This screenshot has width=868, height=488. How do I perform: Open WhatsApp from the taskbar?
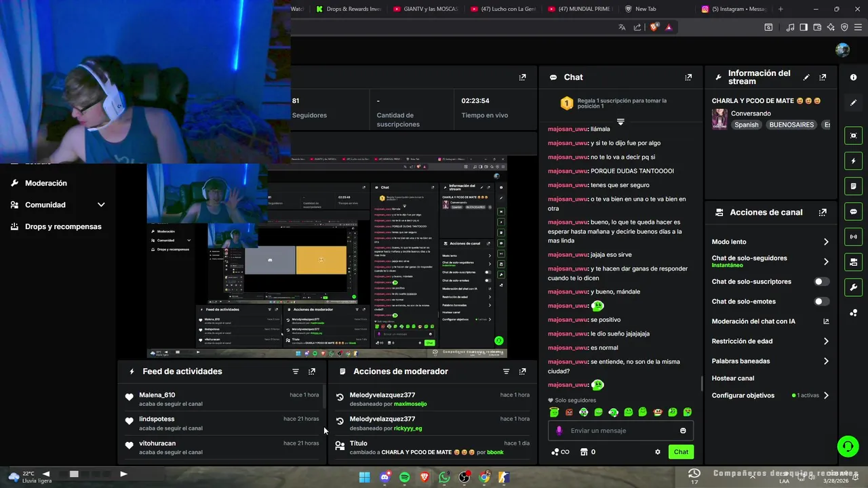[444, 477]
